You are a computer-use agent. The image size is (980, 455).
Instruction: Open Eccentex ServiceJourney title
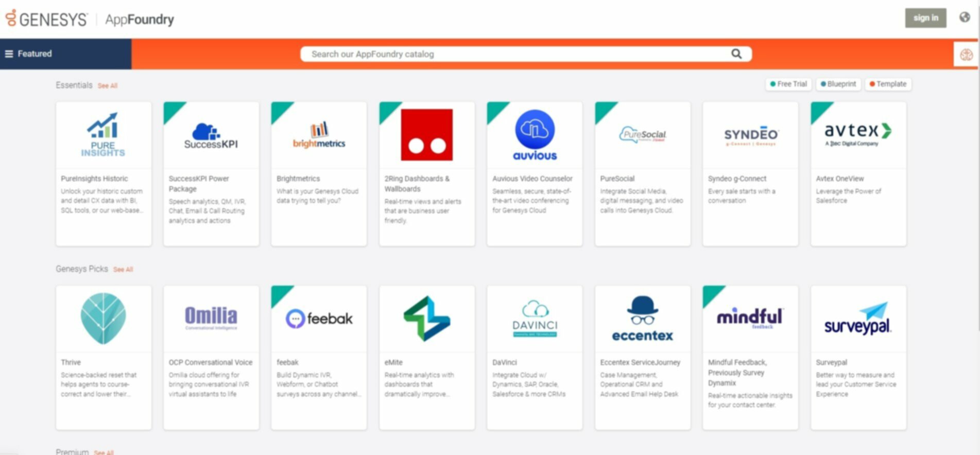640,362
